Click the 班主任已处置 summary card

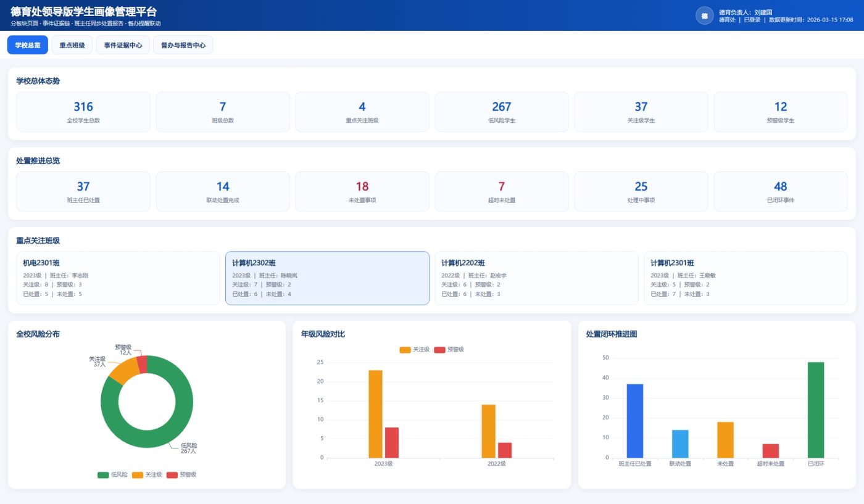[83, 192]
